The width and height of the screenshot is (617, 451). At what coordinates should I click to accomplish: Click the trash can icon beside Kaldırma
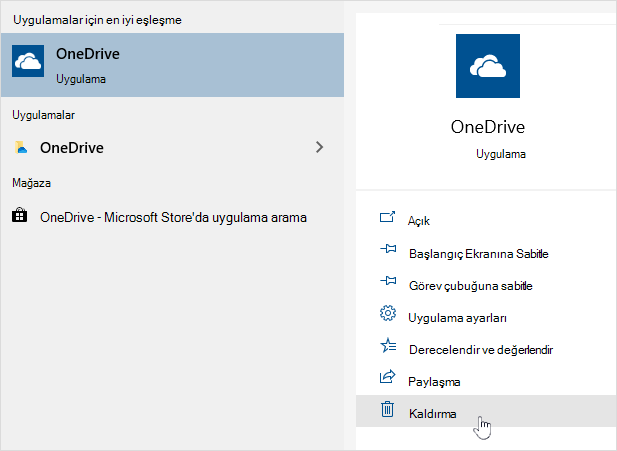(388, 409)
